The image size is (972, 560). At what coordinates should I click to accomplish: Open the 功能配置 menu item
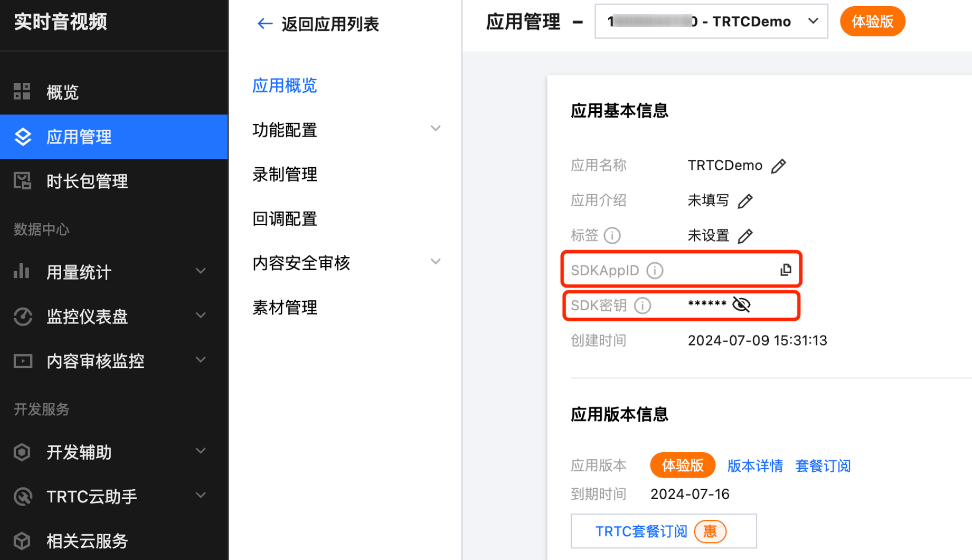(x=285, y=130)
